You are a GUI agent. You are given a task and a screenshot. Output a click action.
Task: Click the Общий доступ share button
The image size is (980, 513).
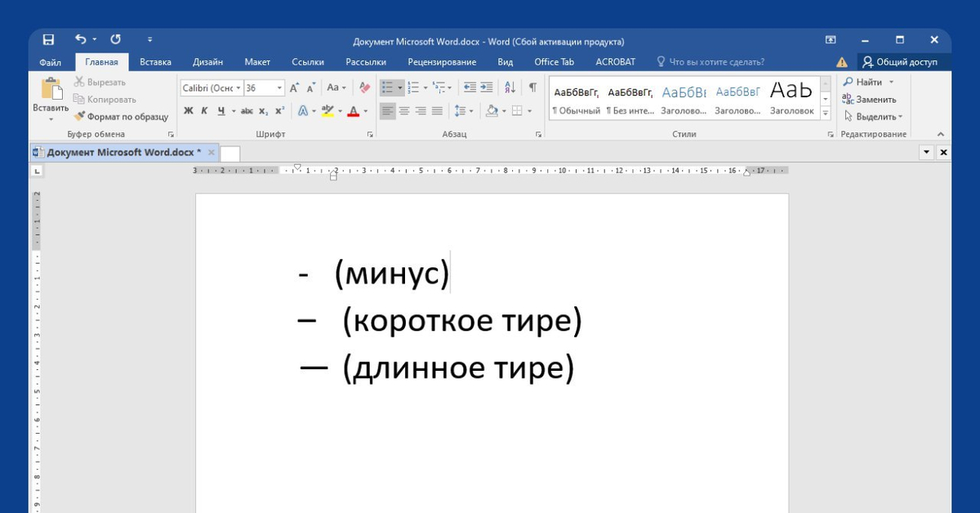900,62
